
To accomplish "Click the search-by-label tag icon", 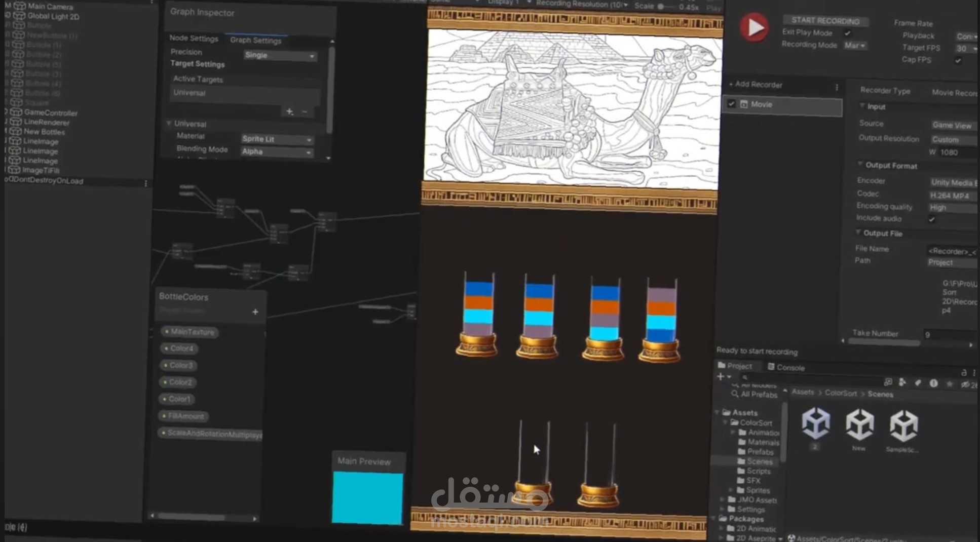I will (x=918, y=383).
